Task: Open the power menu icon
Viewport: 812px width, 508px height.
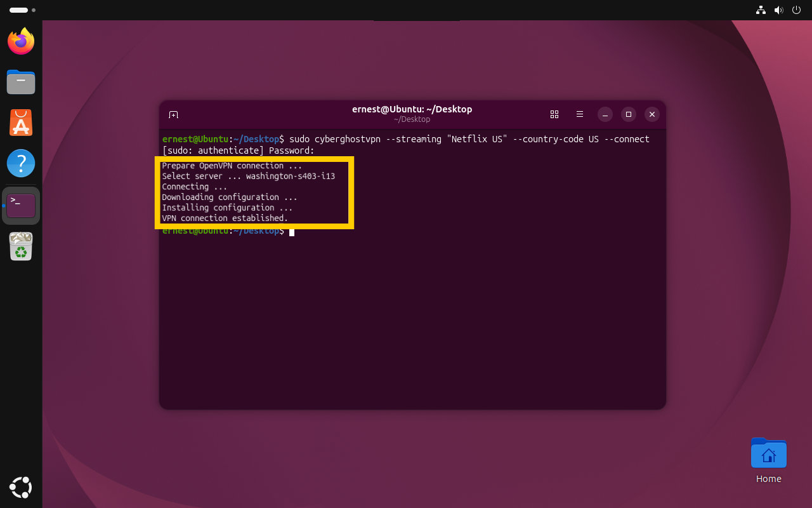Action: (797, 10)
